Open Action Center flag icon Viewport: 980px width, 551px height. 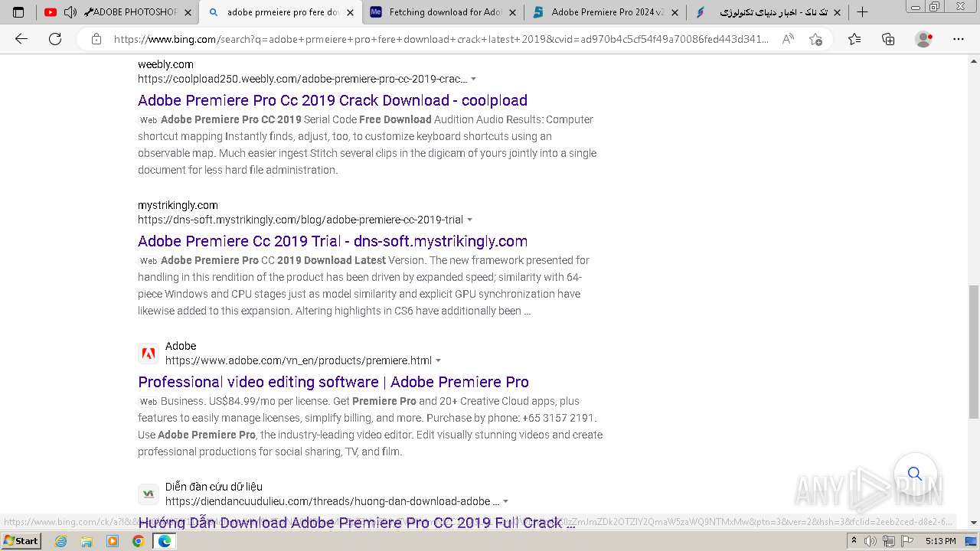coord(907,541)
